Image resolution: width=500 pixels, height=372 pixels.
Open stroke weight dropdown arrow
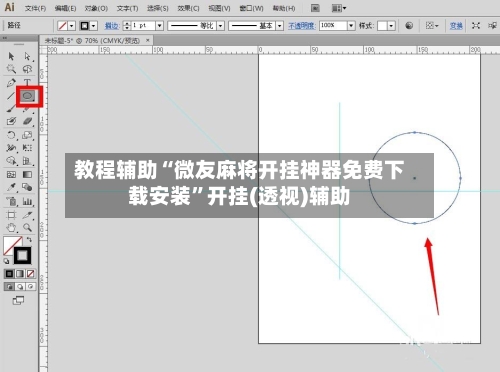coord(159,26)
